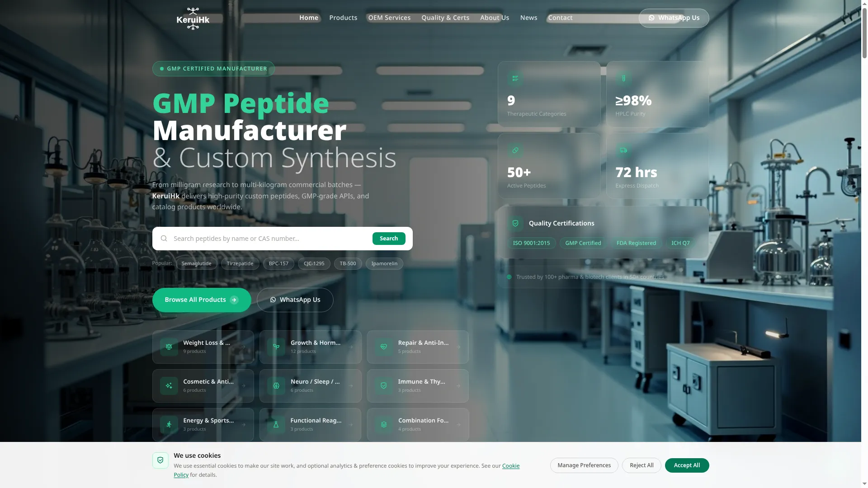Click the arrow on the Energy & Sports card
The image size is (868, 488).
click(243, 425)
